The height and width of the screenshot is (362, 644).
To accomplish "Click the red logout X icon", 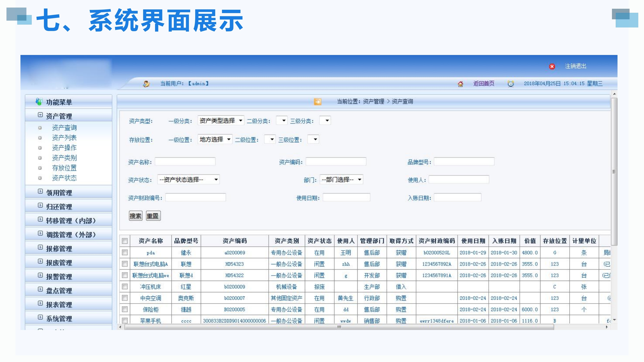I will (x=552, y=67).
